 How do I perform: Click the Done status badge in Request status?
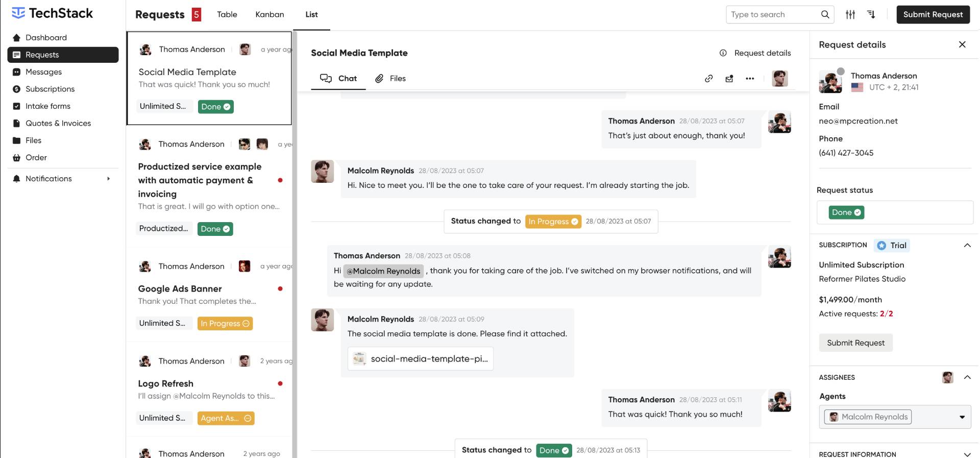click(x=846, y=212)
